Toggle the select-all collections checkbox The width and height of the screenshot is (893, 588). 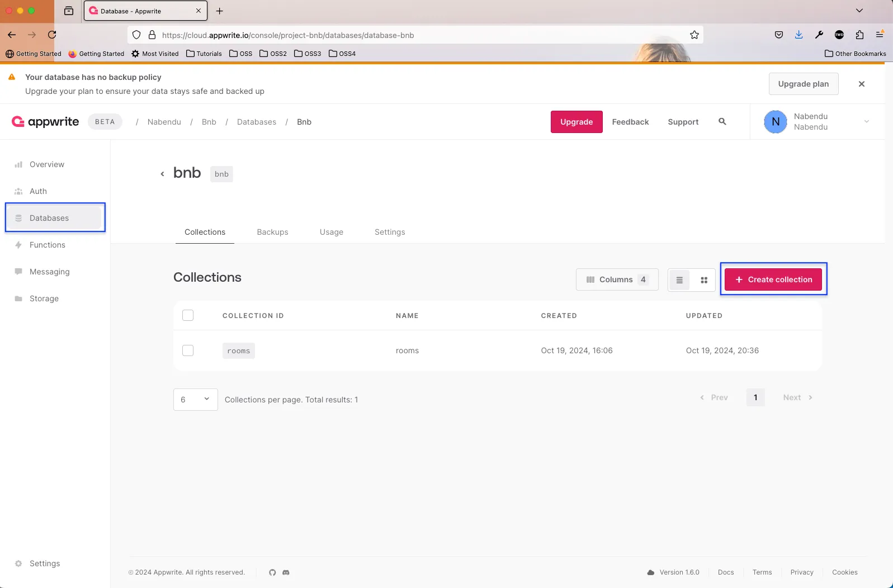(x=188, y=315)
